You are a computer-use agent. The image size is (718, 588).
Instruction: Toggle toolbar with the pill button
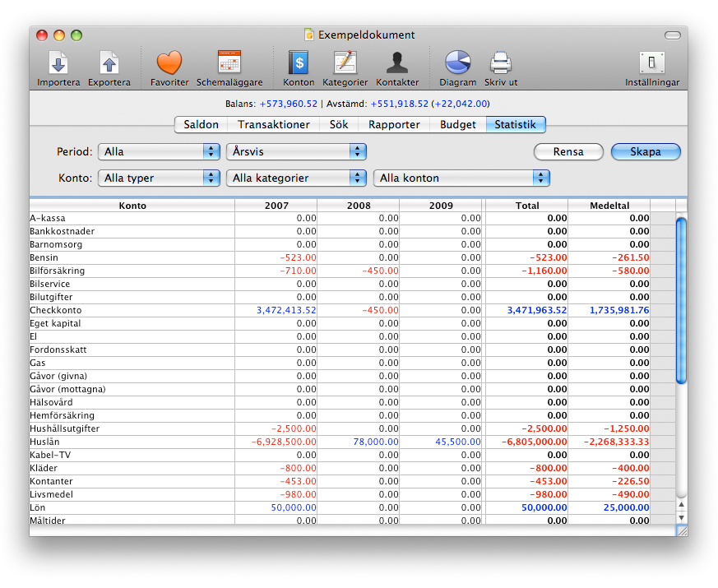tap(672, 35)
